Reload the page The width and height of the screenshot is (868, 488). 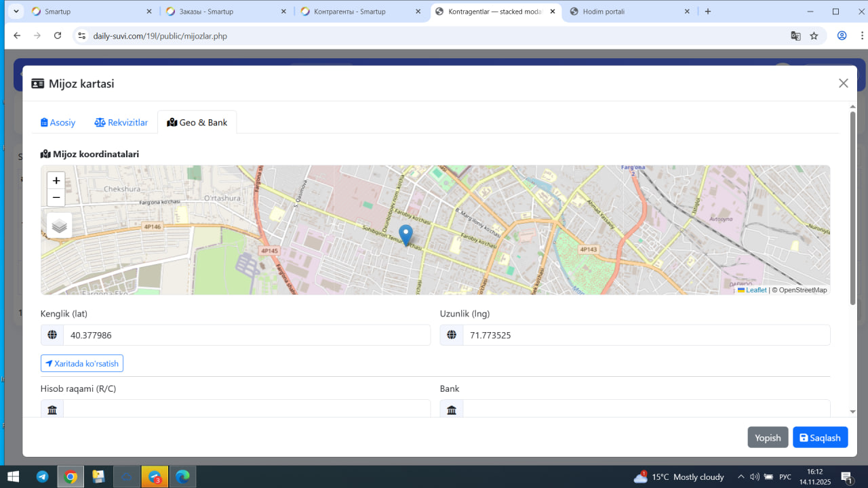(58, 36)
